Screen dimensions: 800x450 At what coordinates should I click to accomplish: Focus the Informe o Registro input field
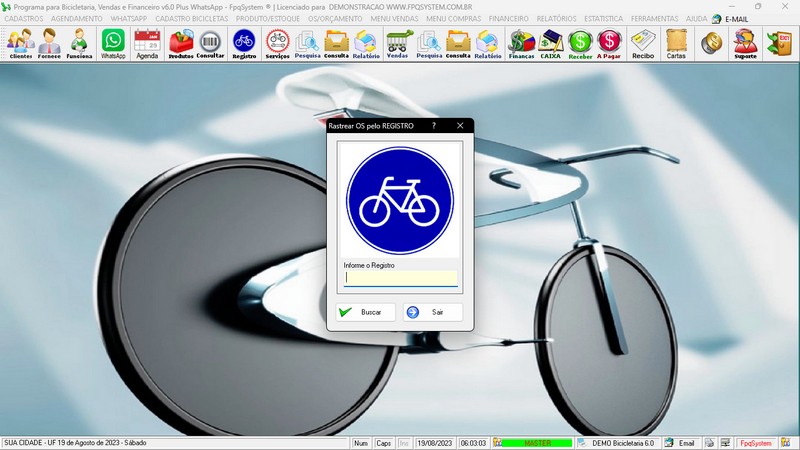pos(401,278)
